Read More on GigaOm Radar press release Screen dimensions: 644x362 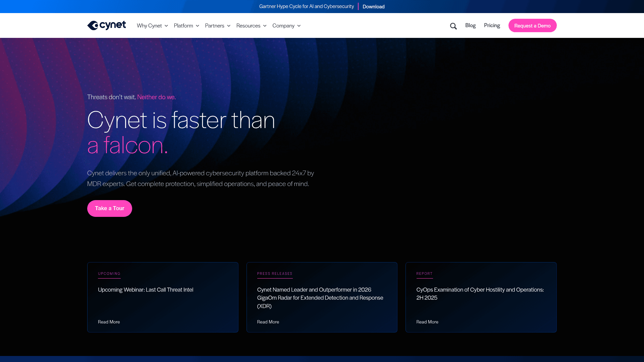[x=268, y=322]
